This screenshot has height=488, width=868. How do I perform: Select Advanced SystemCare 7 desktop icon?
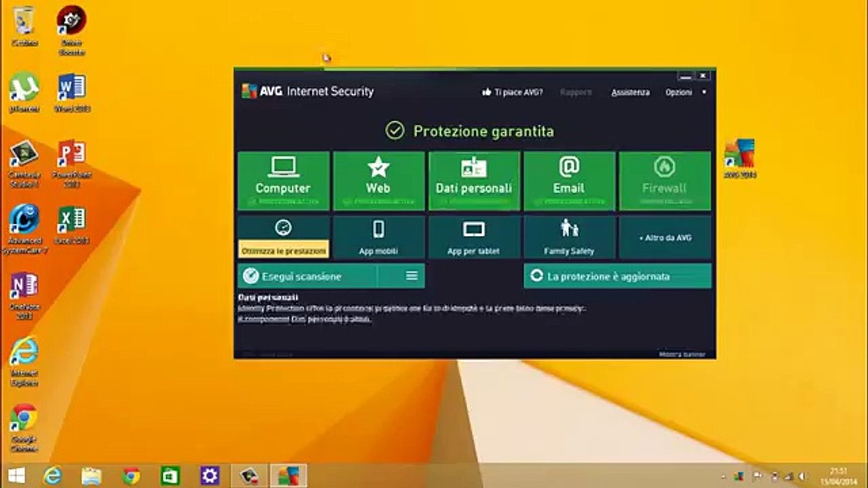click(x=24, y=230)
